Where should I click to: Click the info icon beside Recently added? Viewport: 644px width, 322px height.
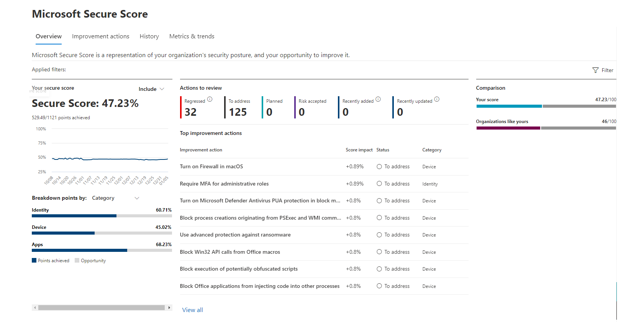[378, 99]
